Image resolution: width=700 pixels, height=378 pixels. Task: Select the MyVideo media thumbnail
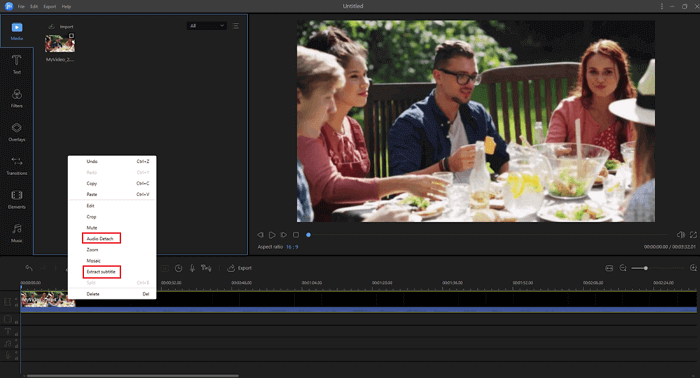[60, 43]
